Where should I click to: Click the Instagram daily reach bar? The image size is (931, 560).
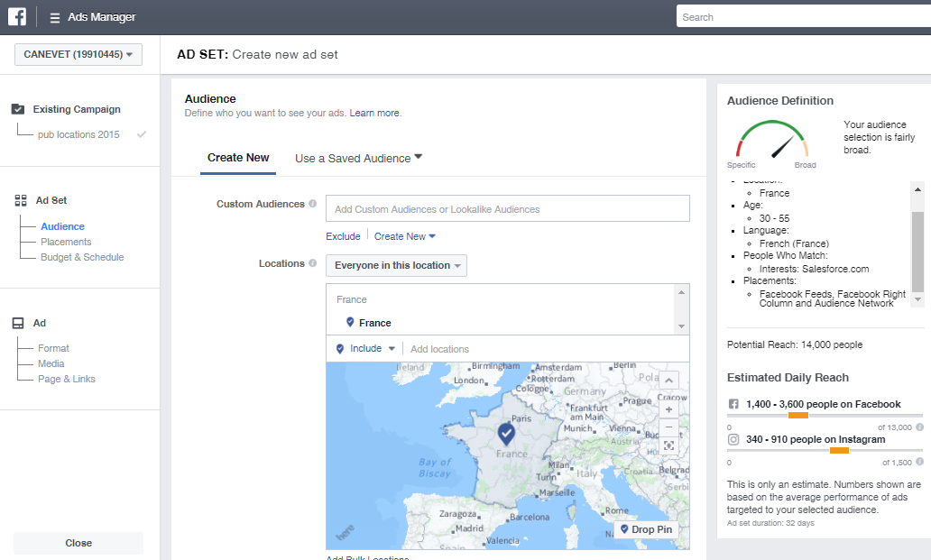pos(825,451)
